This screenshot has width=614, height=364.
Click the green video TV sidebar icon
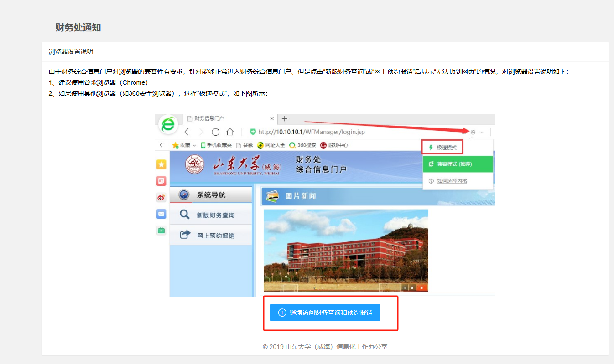161,230
